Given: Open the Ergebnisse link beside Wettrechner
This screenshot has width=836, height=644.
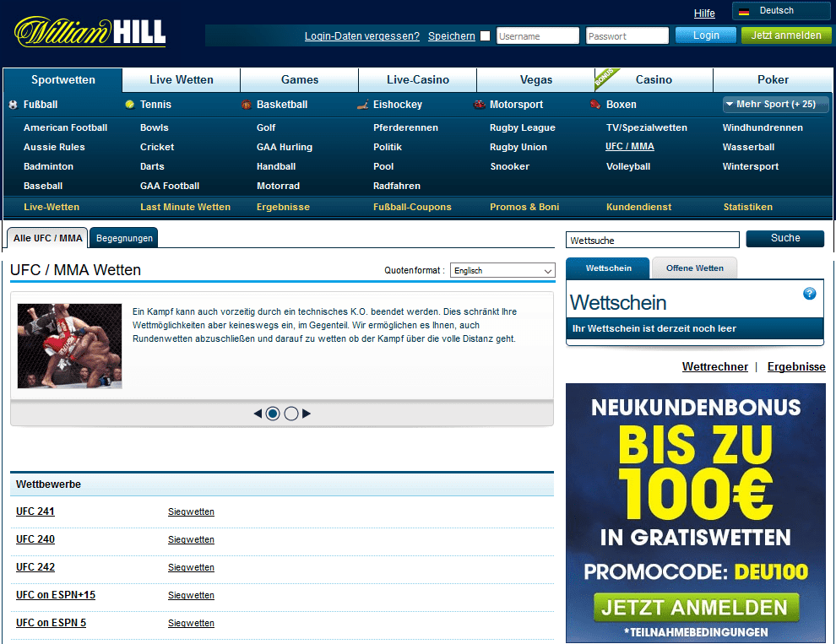Looking at the screenshot, I should point(796,367).
